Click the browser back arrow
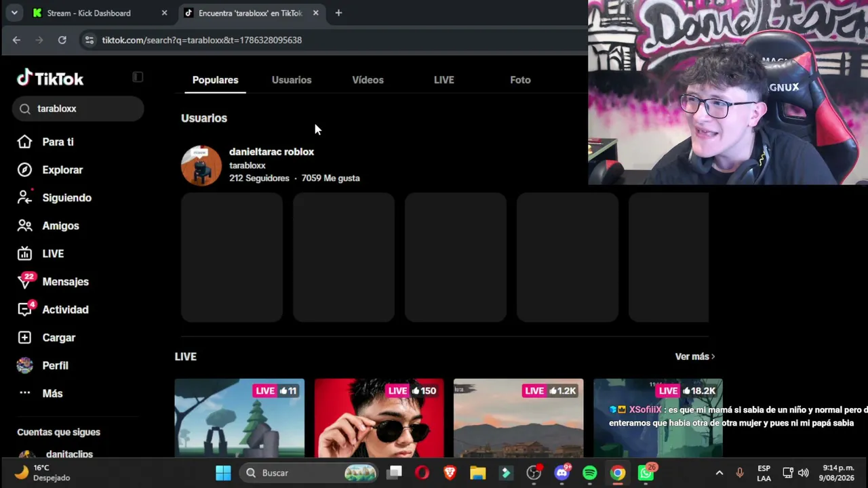Screen dimensions: 868x488 click(x=16, y=40)
